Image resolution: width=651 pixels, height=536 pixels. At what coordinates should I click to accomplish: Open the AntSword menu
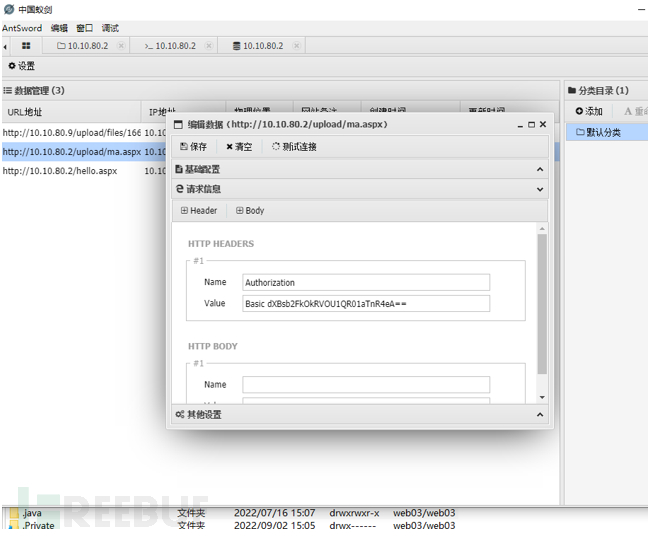22,28
